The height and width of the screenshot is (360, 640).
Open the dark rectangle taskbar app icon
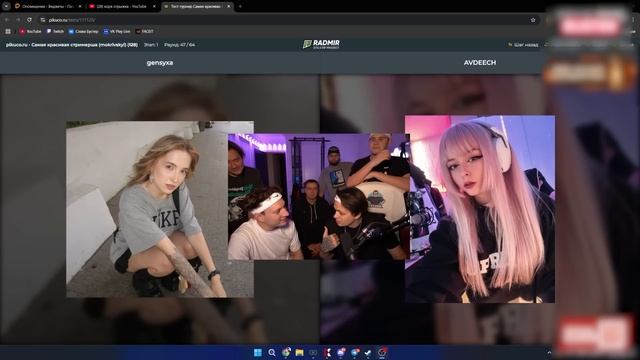point(313,353)
